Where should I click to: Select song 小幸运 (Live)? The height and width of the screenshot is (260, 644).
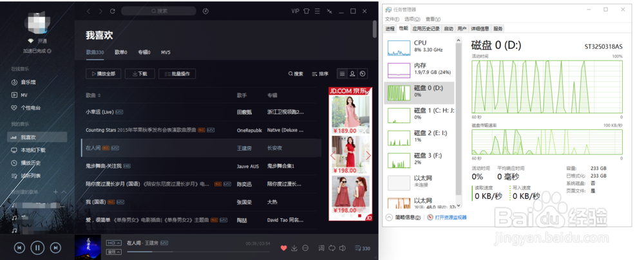coord(99,112)
